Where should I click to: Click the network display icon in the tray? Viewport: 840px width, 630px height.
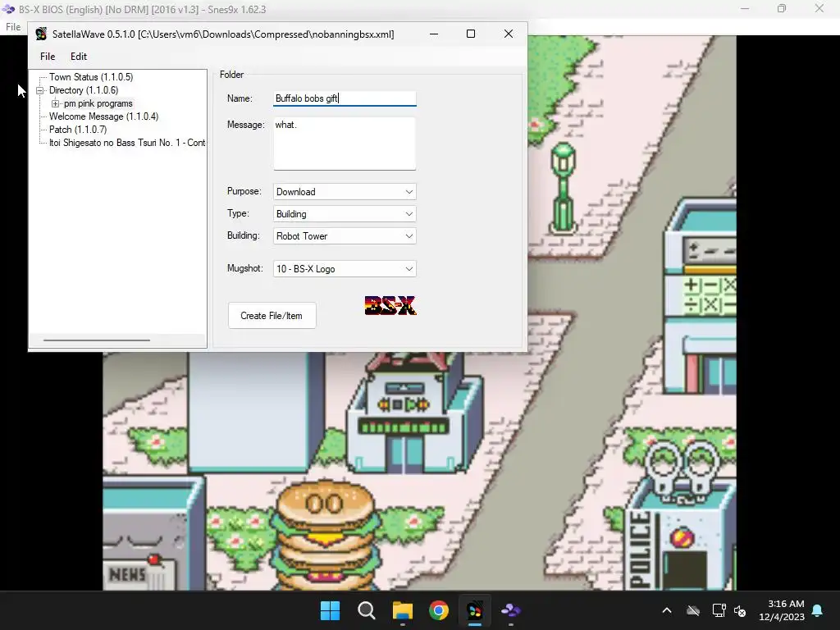pos(719,610)
